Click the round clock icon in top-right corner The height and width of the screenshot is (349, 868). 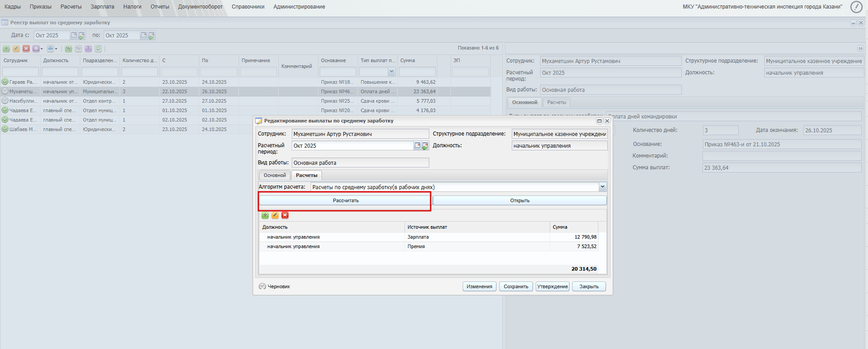pos(856,7)
